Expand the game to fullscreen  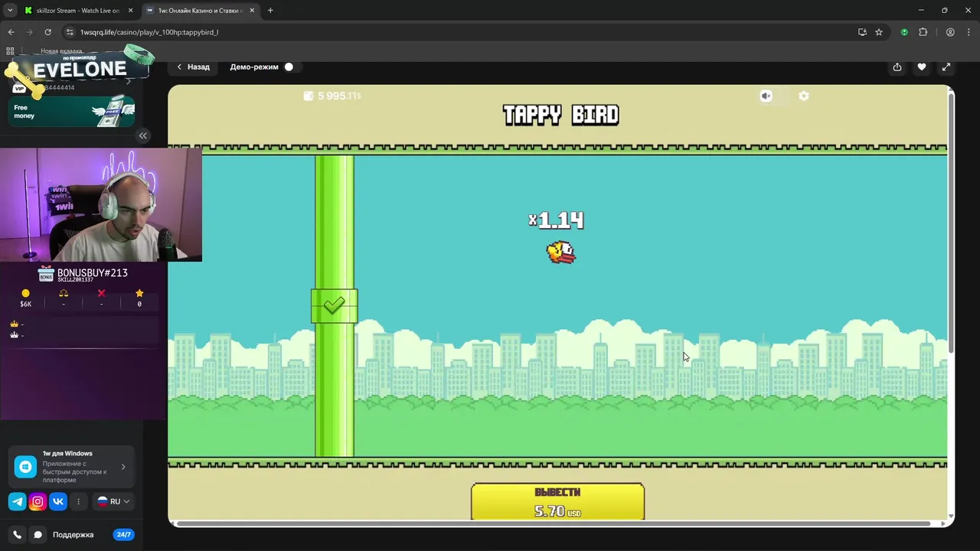pos(946,67)
